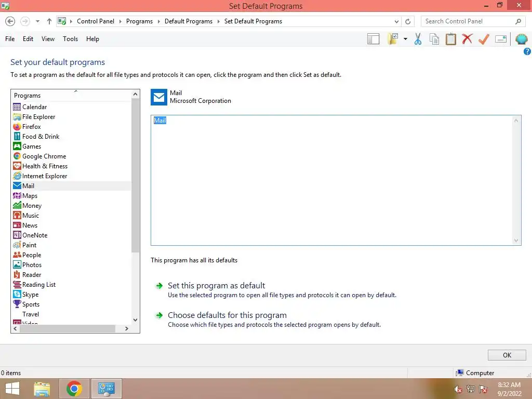The image size is (532, 399).
Task: Expand the arrow after Default Programs breadcrumb
Action: click(218, 21)
